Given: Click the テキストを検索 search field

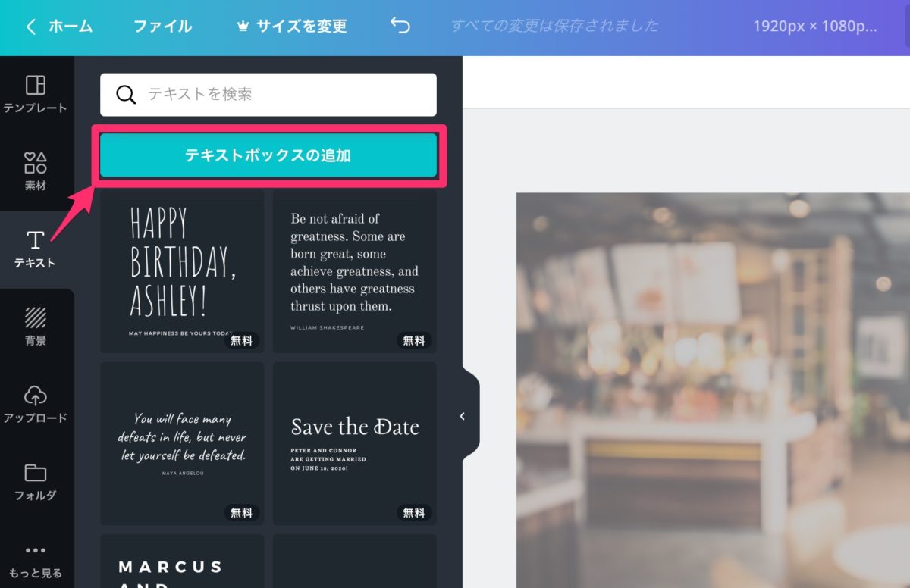Looking at the screenshot, I should (x=268, y=95).
